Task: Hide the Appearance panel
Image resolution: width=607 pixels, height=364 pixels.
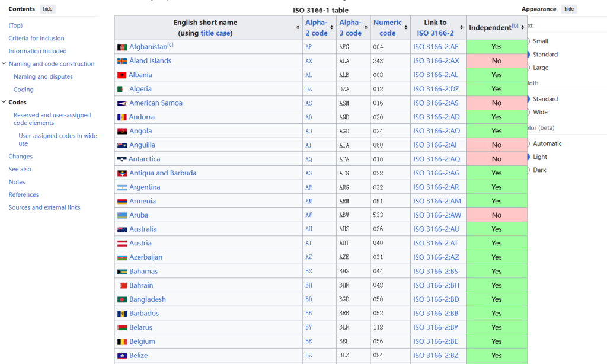Action: coord(568,9)
